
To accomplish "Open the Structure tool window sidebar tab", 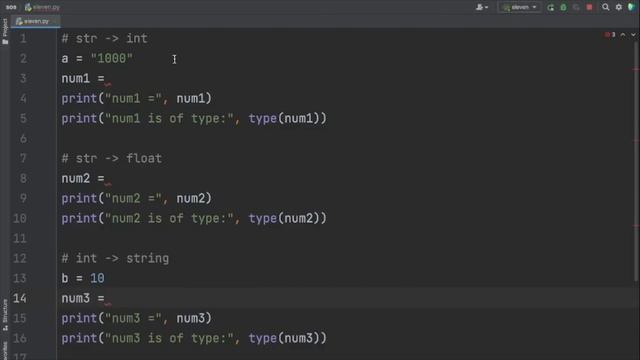I will pos(5,315).
